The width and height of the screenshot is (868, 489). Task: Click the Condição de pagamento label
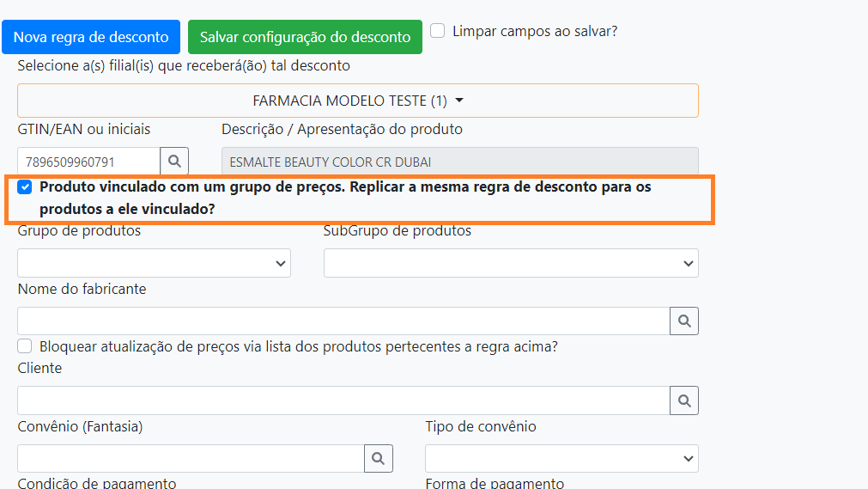tap(97, 483)
